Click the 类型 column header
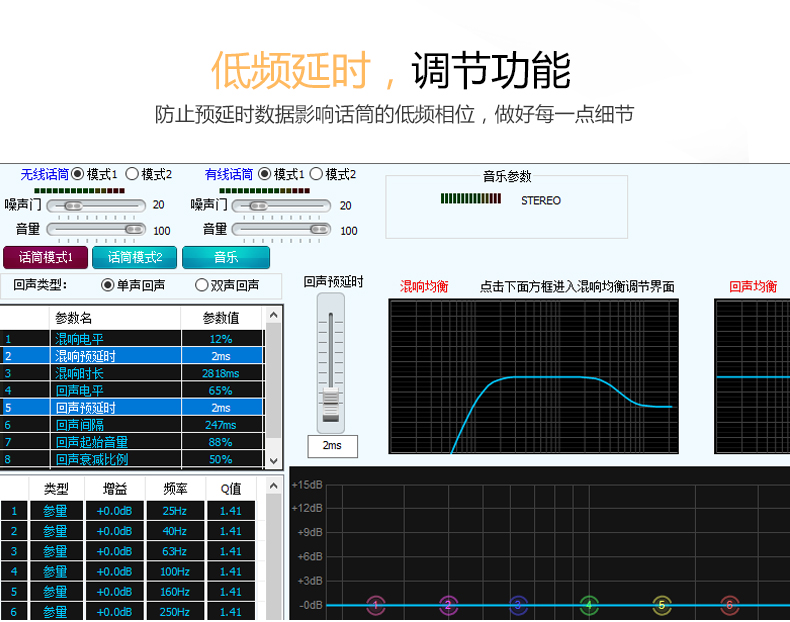Viewport: 790px width, 622px height. coord(56,489)
